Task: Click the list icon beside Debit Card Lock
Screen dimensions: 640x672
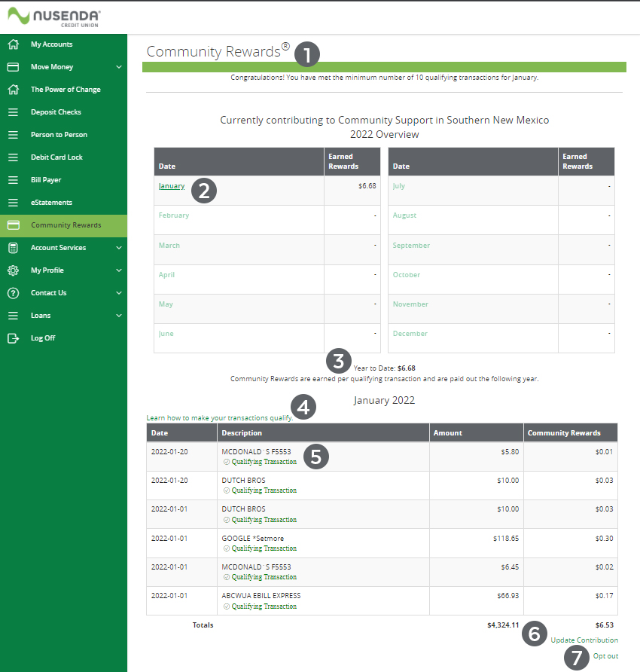Action: tap(14, 157)
